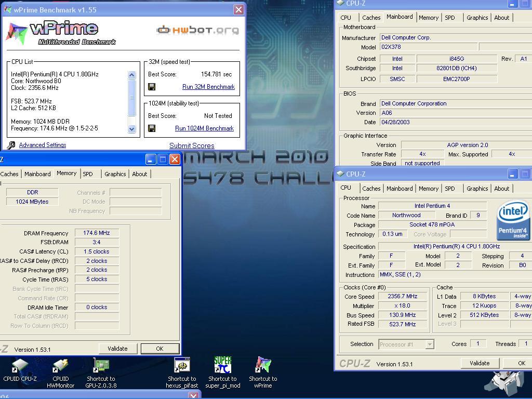Click the 154.781 sec best score
The image size is (532, 399).
pyautogui.click(x=217, y=74)
